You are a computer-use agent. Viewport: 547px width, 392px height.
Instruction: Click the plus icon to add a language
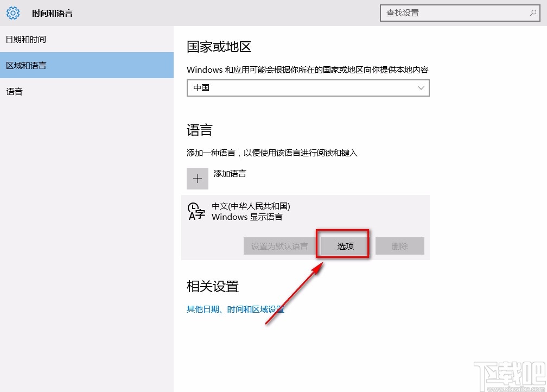[x=198, y=178]
